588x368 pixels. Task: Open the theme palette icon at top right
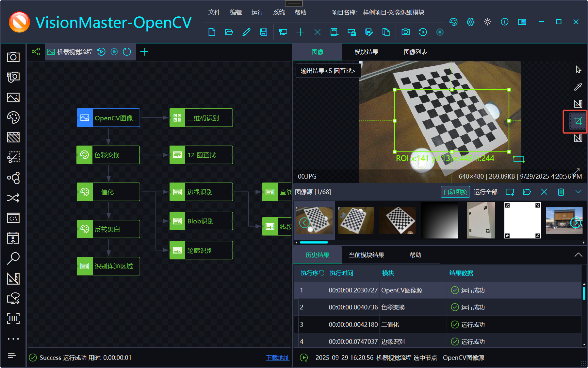click(453, 22)
